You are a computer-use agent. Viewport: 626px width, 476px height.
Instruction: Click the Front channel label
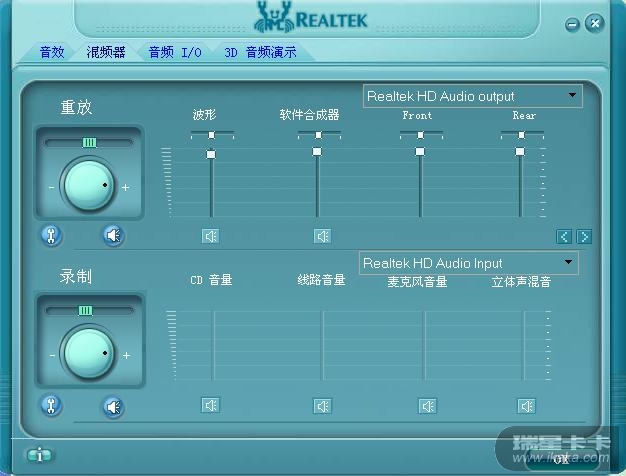pos(417,115)
